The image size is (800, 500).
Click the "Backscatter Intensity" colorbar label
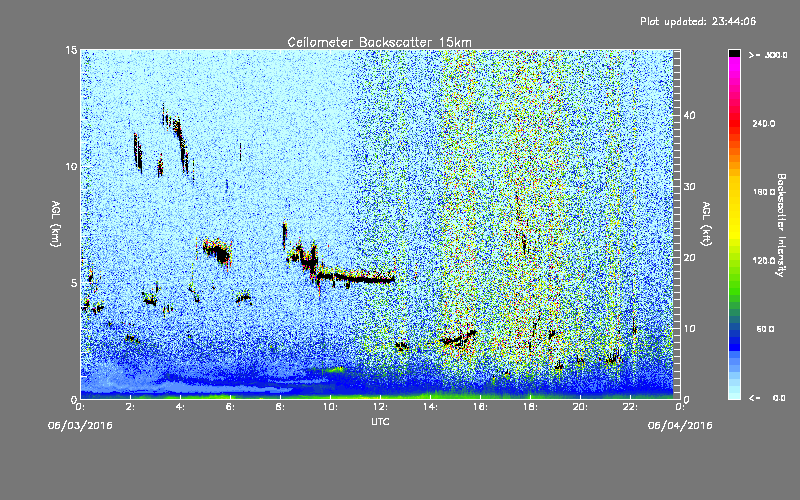pyautogui.click(x=781, y=225)
